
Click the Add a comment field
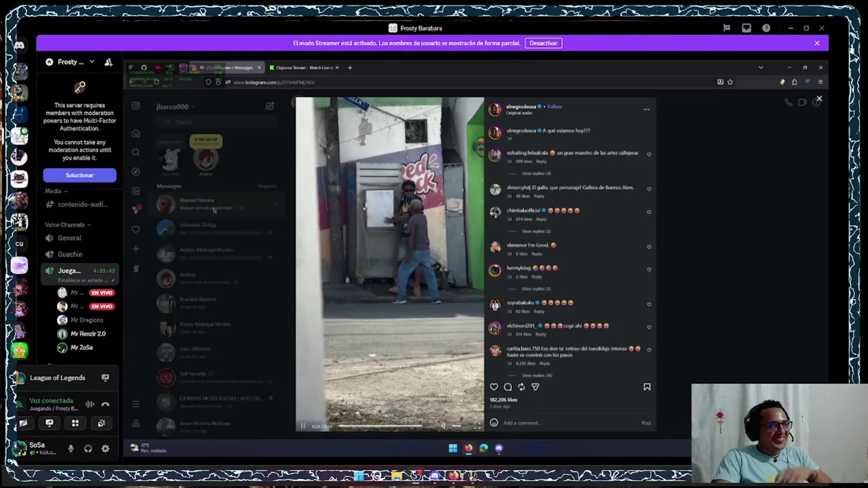coord(570,423)
